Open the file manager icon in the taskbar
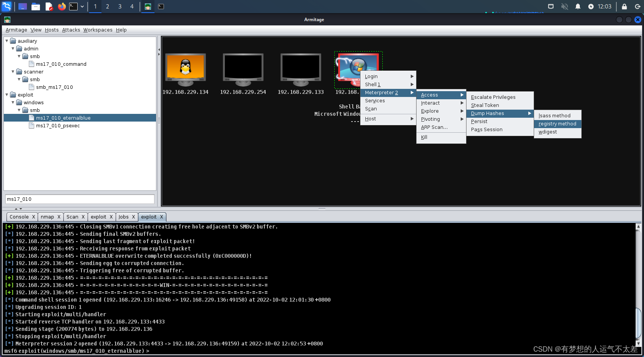The width and height of the screenshot is (644, 357). point(36,7)
